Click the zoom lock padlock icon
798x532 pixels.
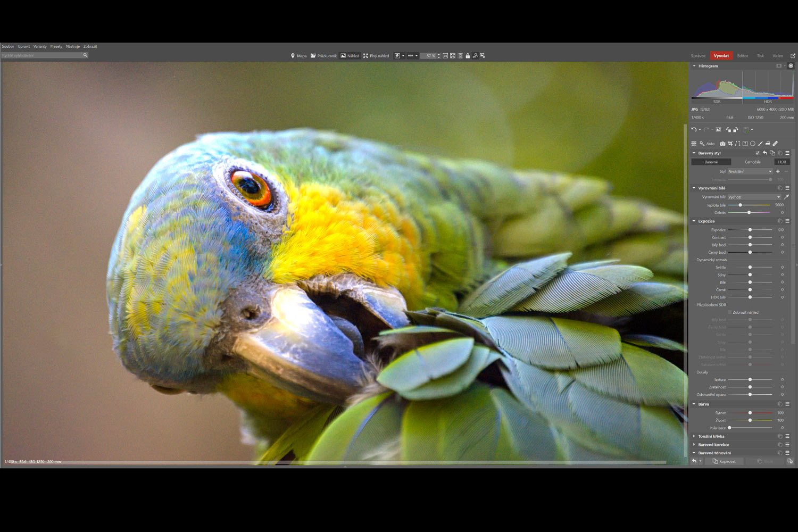coord(468,56)
